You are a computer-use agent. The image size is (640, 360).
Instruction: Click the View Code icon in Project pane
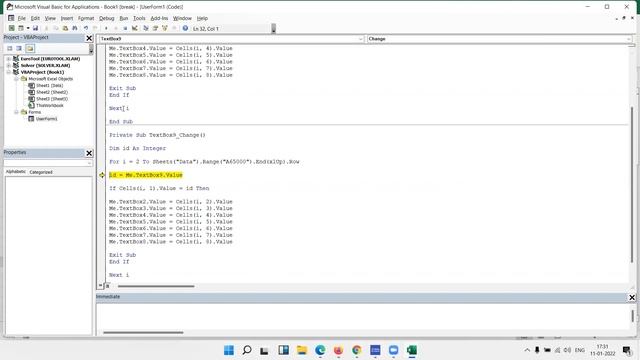pos(10,48)
